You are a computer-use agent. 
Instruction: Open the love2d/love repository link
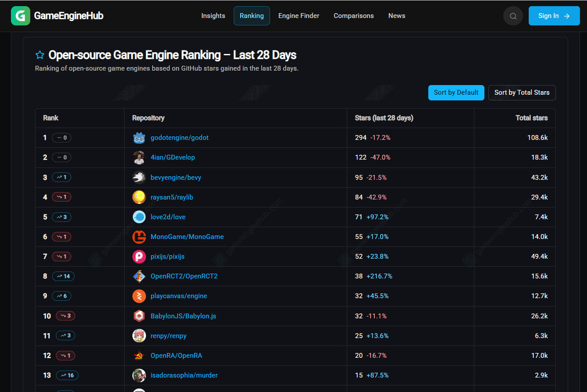click(168, 217)
